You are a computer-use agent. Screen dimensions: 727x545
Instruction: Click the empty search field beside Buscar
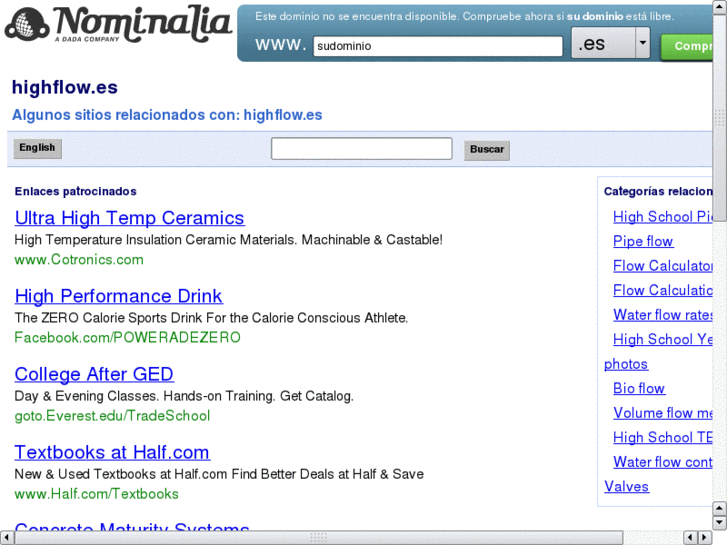click(x=361, y=148)
